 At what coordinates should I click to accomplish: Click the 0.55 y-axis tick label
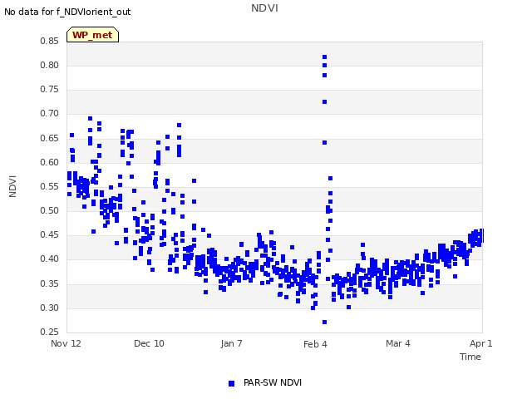click(x=49, y=186)
